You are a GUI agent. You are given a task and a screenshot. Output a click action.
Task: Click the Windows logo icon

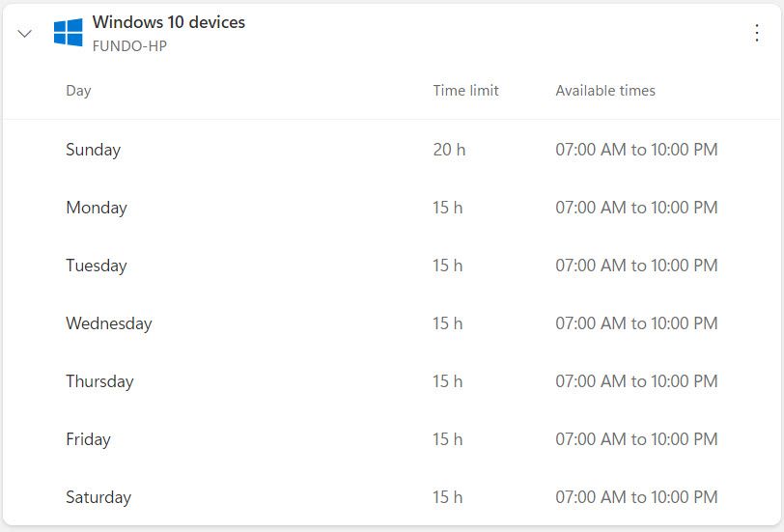coord(68,33)
